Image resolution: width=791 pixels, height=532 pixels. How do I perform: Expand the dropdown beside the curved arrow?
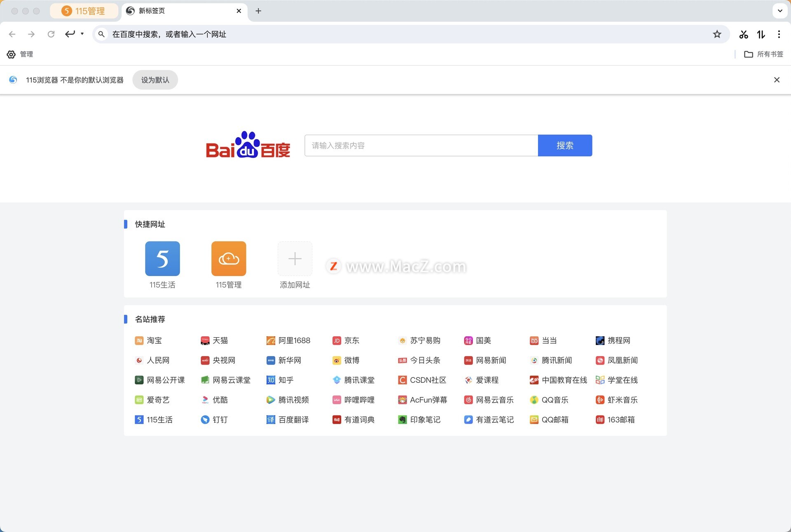tap(82, 34)
